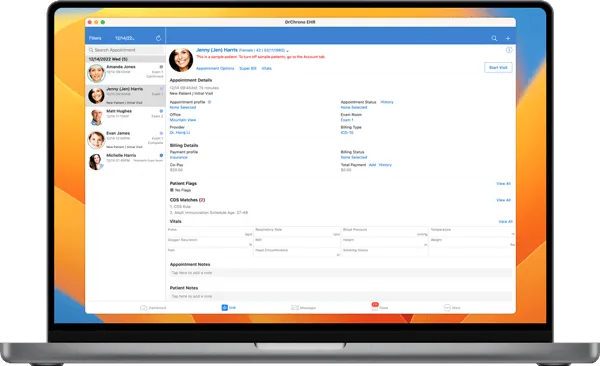Open the 12/14/22 date picker
This screenshot has width=600, height=366.
(x=125, y=38)
